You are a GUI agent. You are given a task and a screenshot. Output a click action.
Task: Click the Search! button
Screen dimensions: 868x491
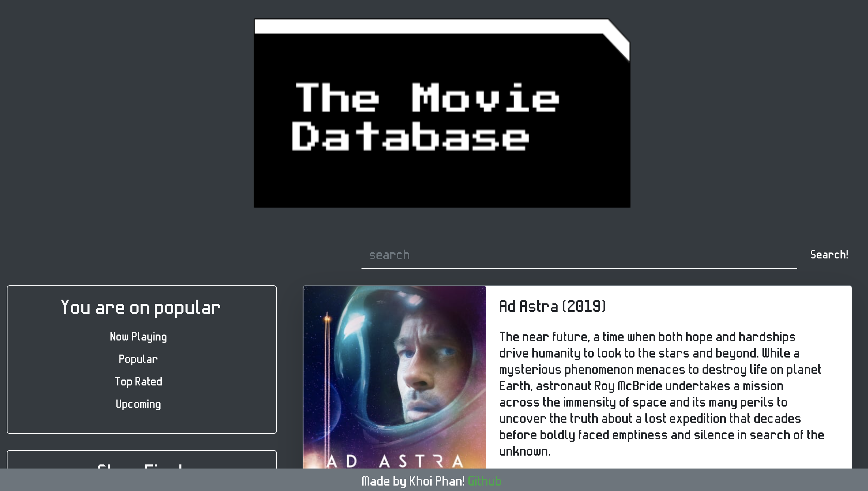coord(829,255)
